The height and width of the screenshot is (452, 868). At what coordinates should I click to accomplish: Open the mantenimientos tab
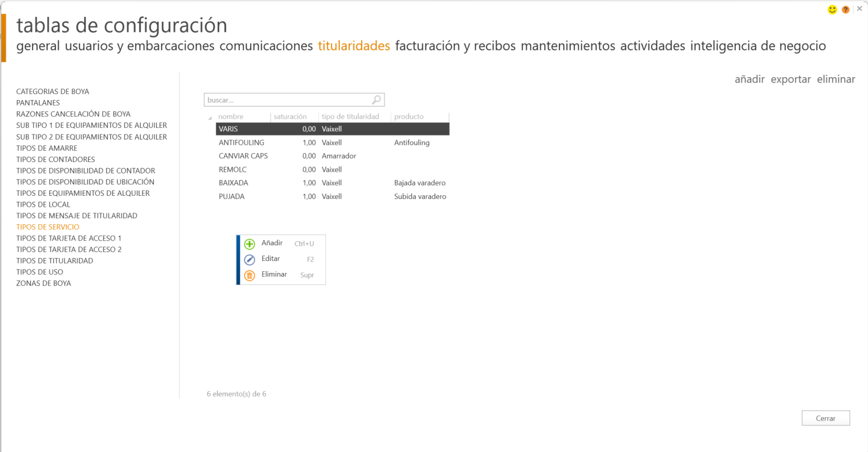click(x=568, y=46)
